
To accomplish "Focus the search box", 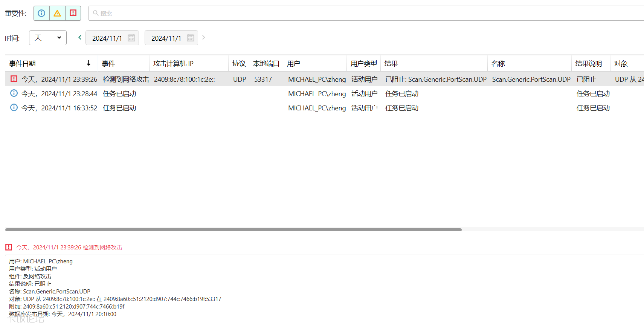I will (x=366, y=13).
